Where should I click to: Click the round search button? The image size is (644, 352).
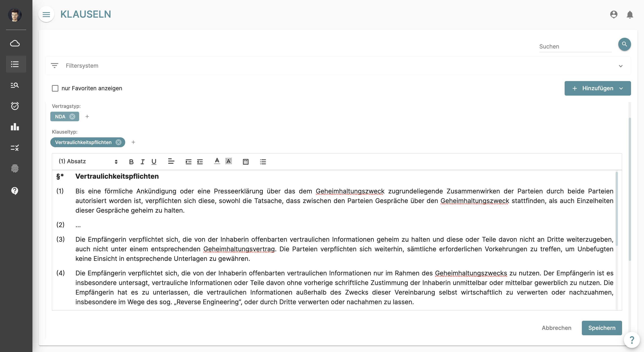(625, 44)
